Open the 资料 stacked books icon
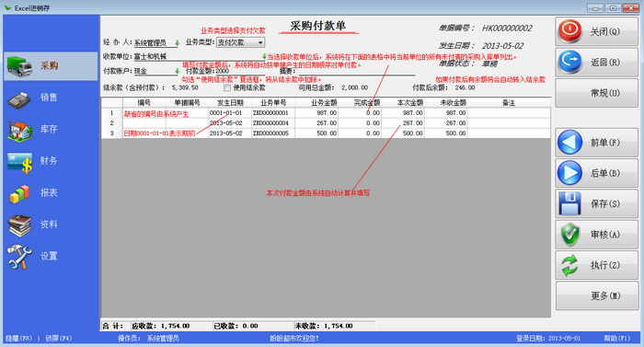This screenshot has height=347, width=644. tap(19, 226)
